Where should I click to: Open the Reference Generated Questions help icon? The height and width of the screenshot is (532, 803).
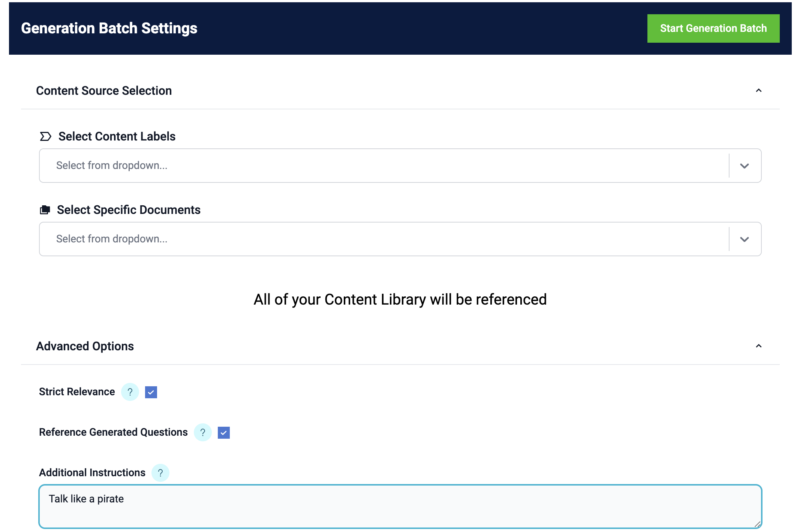(203, 432)
